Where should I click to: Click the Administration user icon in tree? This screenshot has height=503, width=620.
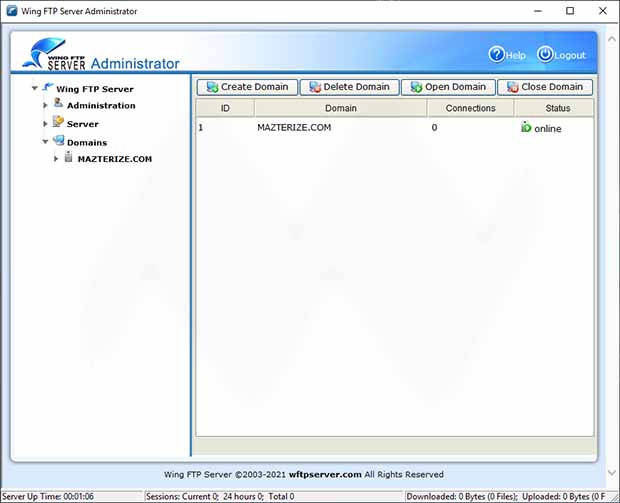[x=59, y=103]
